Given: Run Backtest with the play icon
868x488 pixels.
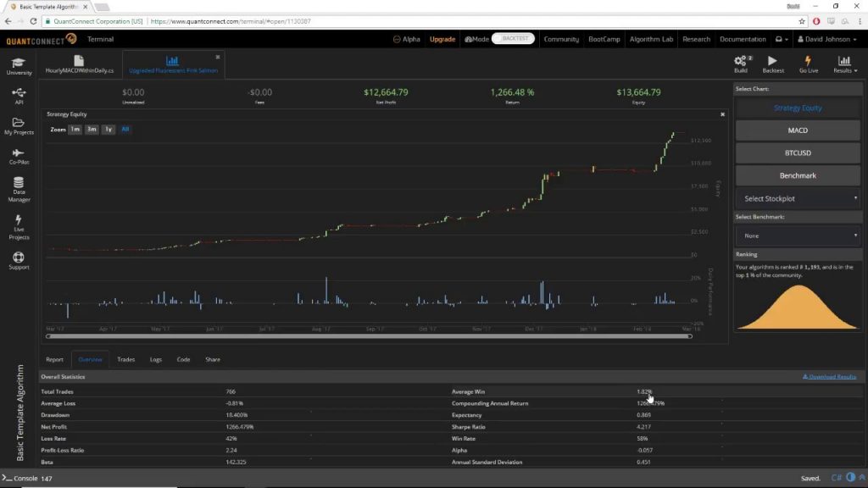Looking at the screenshot, I should coord(773,64).
